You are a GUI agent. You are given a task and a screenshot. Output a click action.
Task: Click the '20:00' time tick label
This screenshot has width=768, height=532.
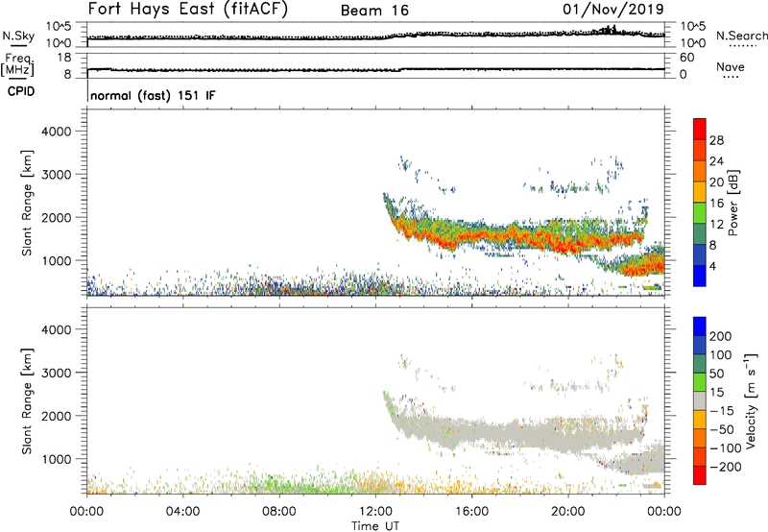click(x=568, y=512)
